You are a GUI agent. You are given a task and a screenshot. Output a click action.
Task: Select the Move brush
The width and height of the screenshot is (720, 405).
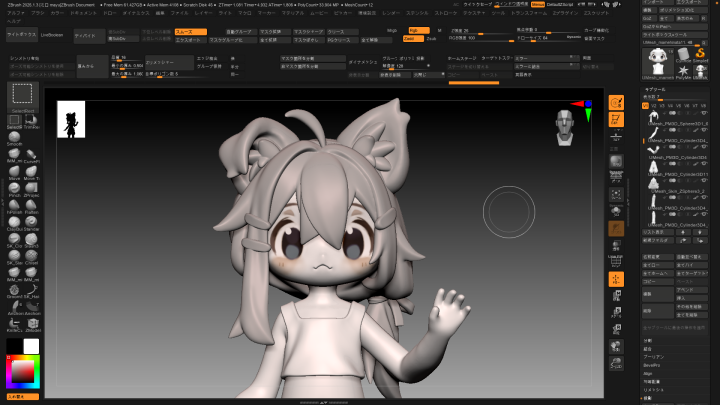coord(14,172)
